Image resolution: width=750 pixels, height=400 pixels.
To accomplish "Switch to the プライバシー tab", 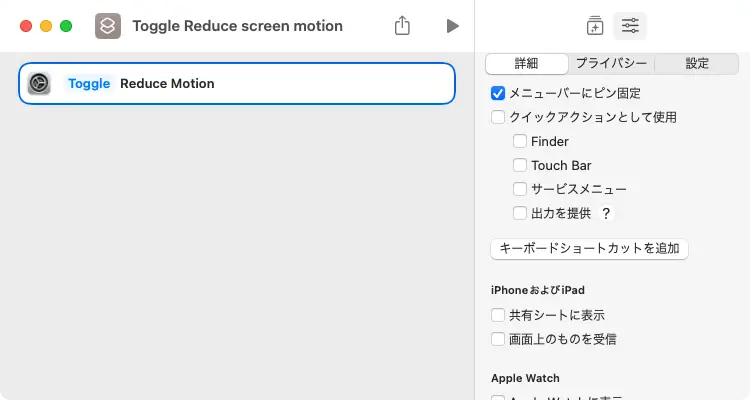I will point(611,64).
